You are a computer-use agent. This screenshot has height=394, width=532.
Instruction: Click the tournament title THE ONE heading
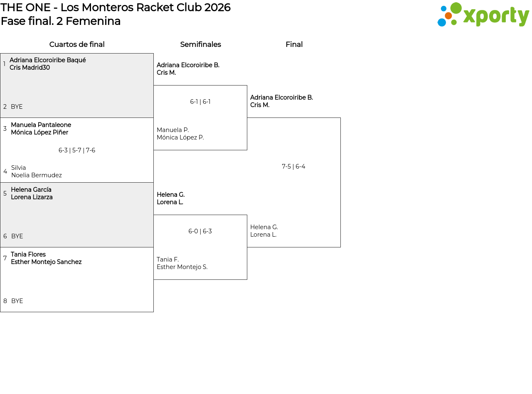(x=116, y=7)
